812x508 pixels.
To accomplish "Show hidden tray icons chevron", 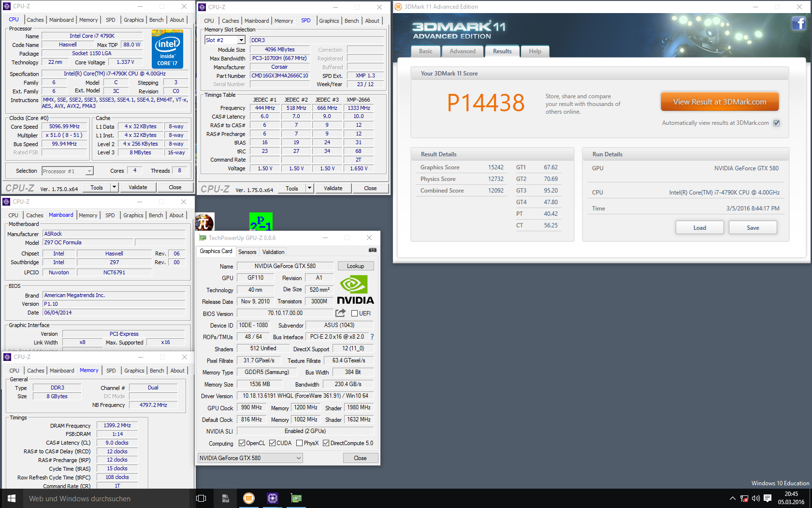I will 732,498.
